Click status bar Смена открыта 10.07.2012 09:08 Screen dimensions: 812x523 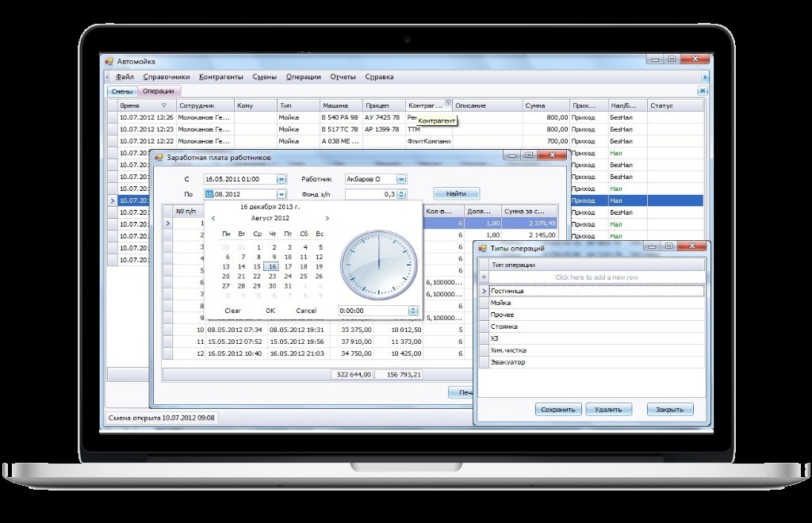click(x=161, y=418)
